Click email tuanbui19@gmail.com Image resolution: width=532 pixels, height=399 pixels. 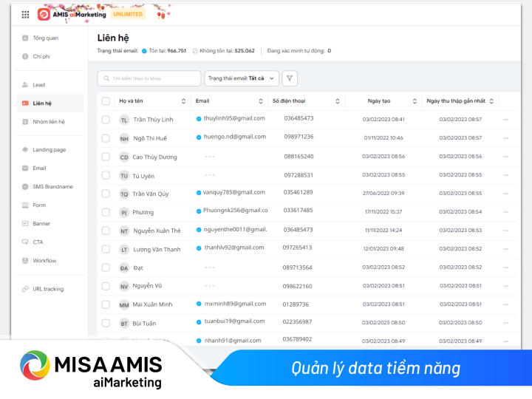[x=234, y=321]
